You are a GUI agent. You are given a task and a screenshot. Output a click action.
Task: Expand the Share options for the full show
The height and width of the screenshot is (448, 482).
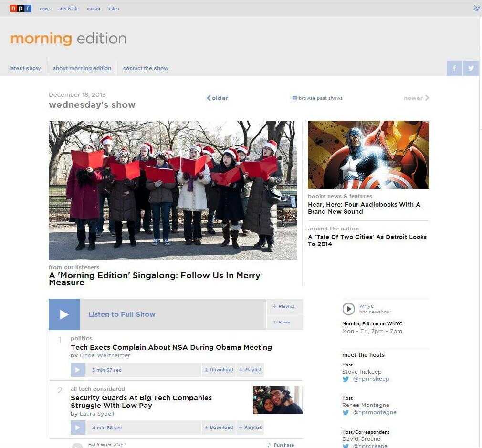(284, 322)
